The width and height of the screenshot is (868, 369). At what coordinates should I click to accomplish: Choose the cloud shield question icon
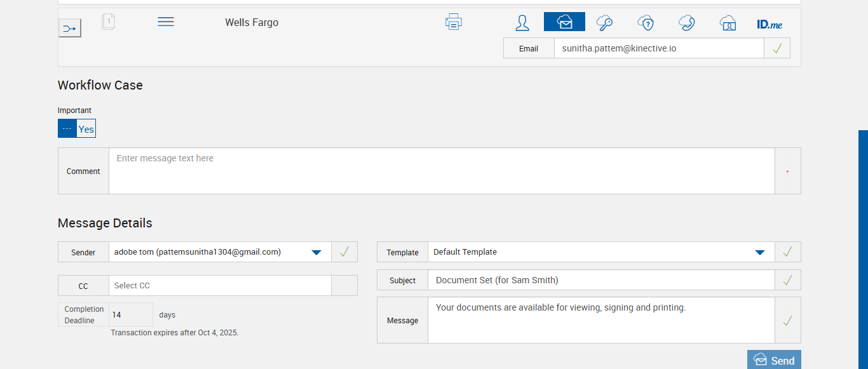coord(646,23)
